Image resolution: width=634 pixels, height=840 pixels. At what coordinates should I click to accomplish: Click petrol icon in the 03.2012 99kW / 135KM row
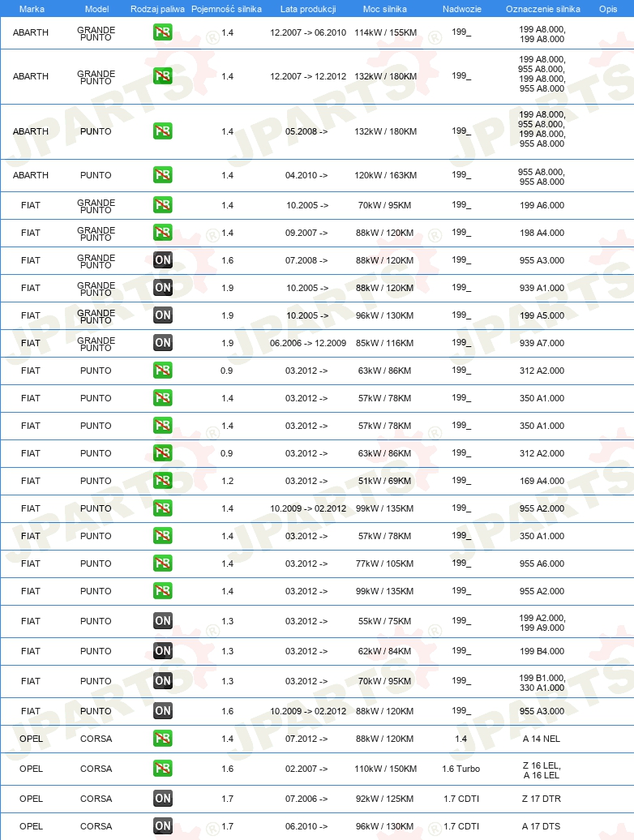[163, 591]
